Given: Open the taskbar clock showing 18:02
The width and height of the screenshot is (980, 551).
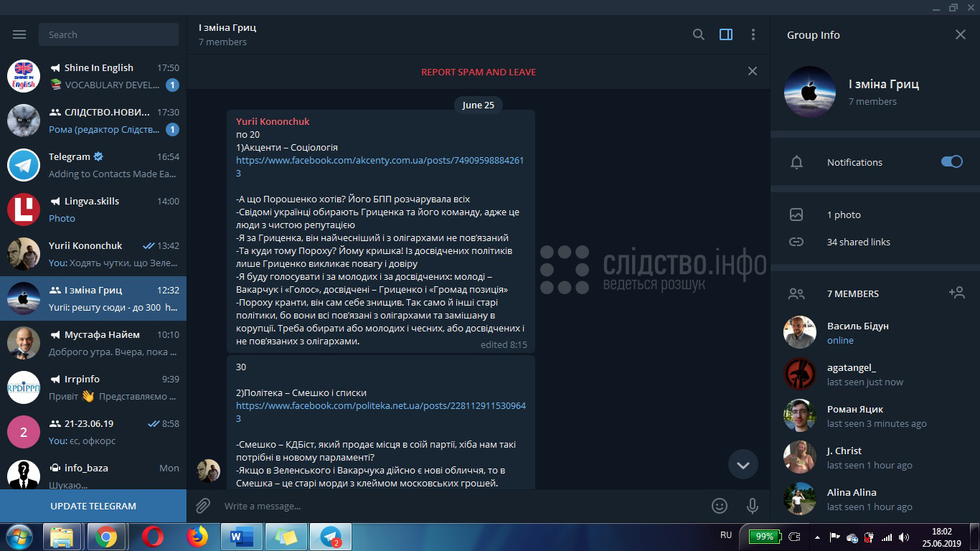Looking at the screenshot, I should click(941, 537).
